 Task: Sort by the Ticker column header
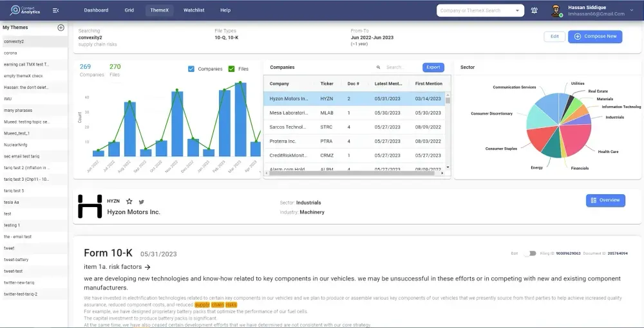coord(327,84)
